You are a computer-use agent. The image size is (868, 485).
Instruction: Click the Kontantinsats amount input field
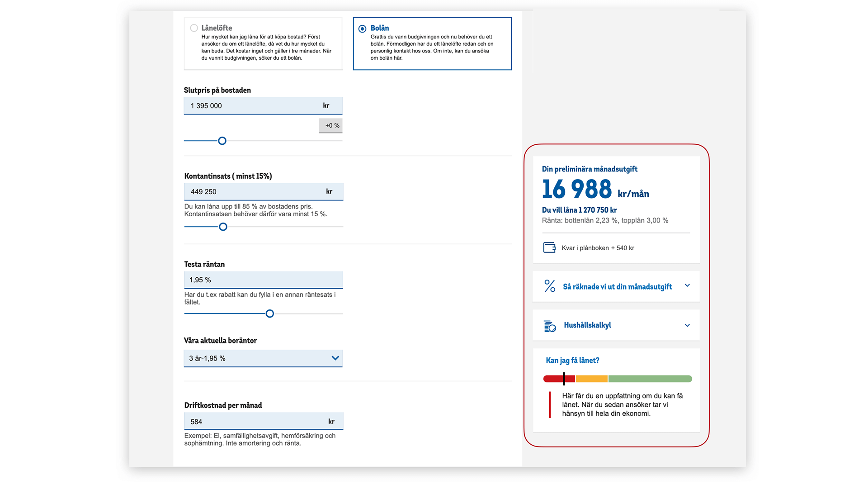[264, 192]
